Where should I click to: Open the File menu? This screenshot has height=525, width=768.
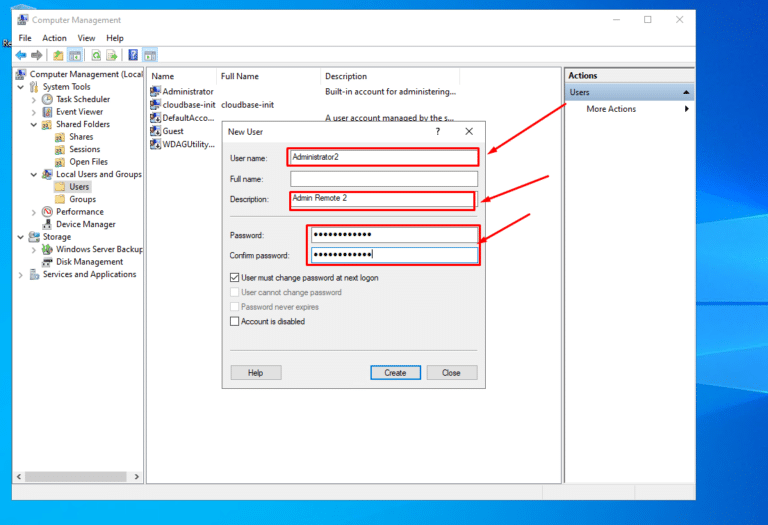[x=25, y=38]
